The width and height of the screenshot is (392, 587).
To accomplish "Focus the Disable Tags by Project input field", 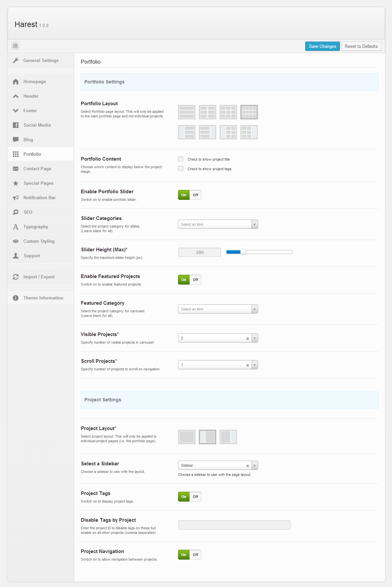I will point(234,525).
